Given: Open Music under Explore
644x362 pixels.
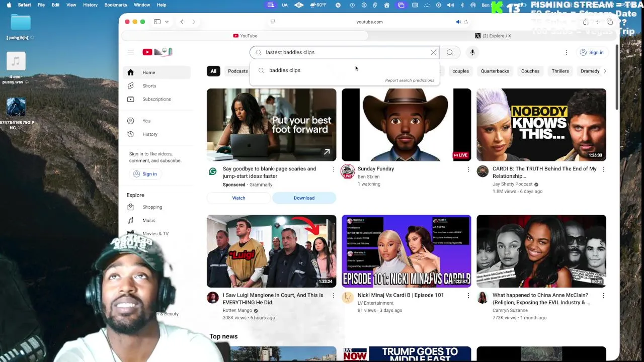Looking at the screenshot, I should click(156, 220).
